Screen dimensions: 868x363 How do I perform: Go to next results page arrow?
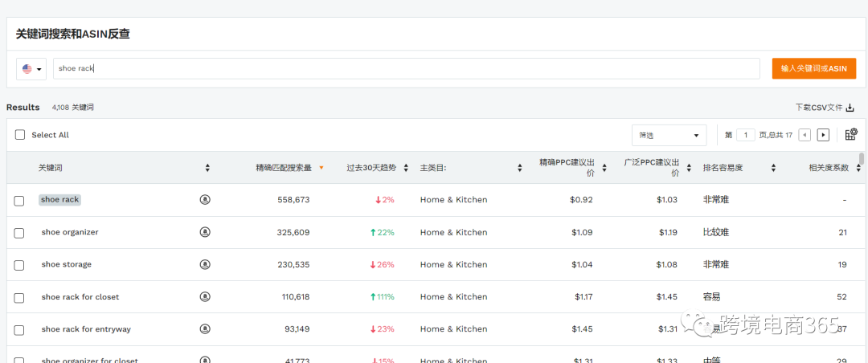tap(823, 135)
